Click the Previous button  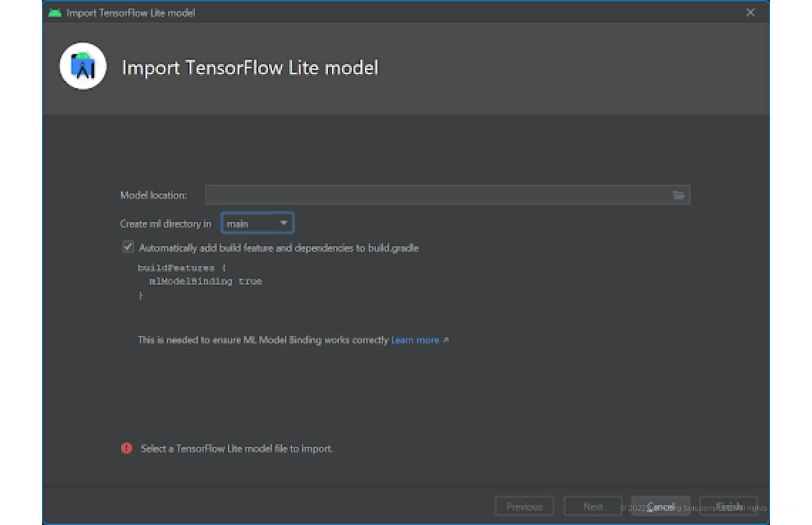click(524, 507)
